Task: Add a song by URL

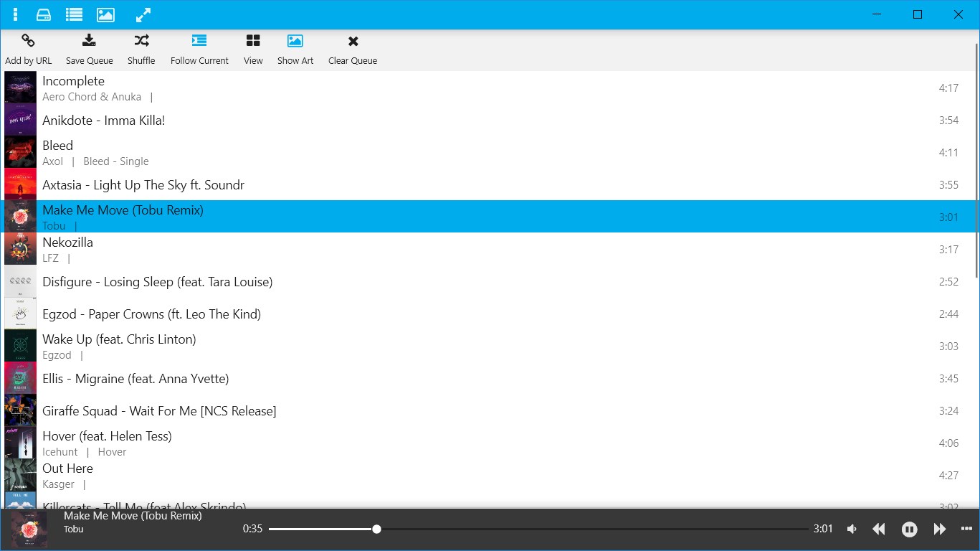Action: [28, 48]
